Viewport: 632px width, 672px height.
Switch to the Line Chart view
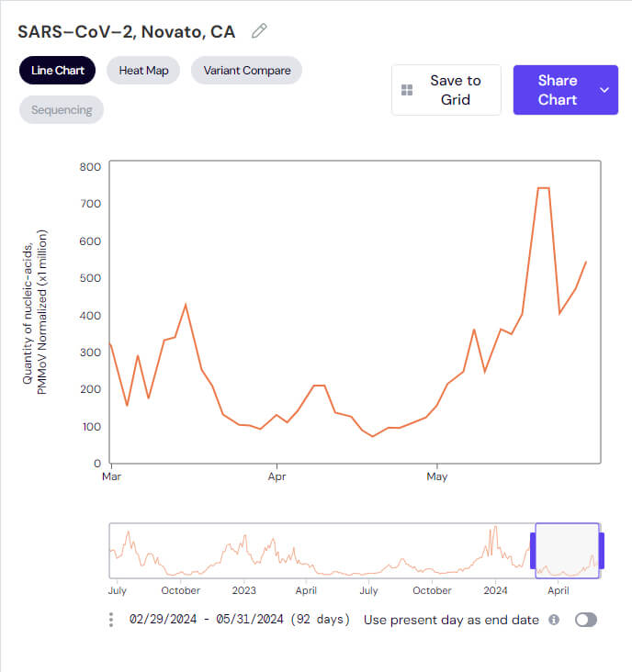point(57,71)
